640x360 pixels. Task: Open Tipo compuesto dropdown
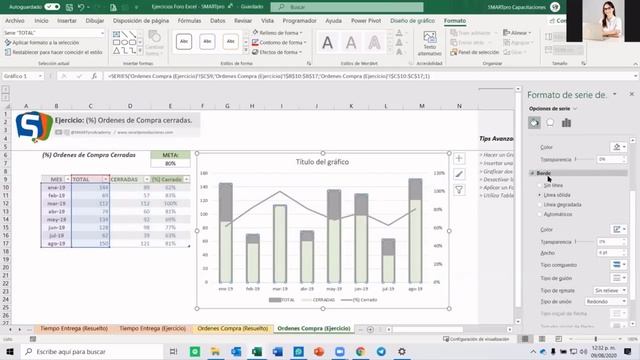point(619,265)
